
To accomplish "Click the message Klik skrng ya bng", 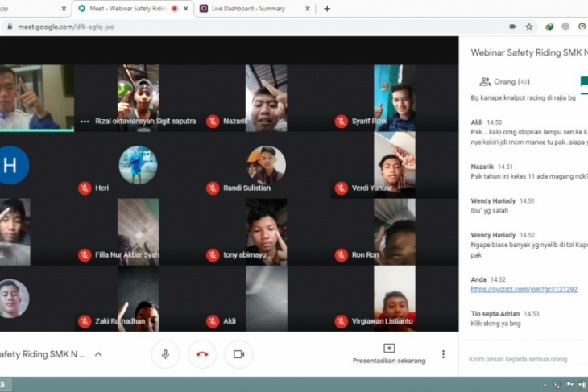I will click(x=495, y=324).
